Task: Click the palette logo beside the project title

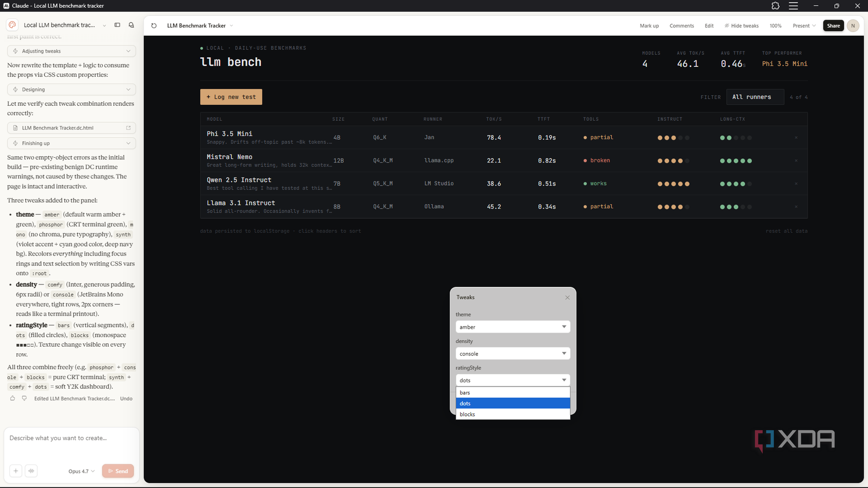Action: [x=12, y=25]
